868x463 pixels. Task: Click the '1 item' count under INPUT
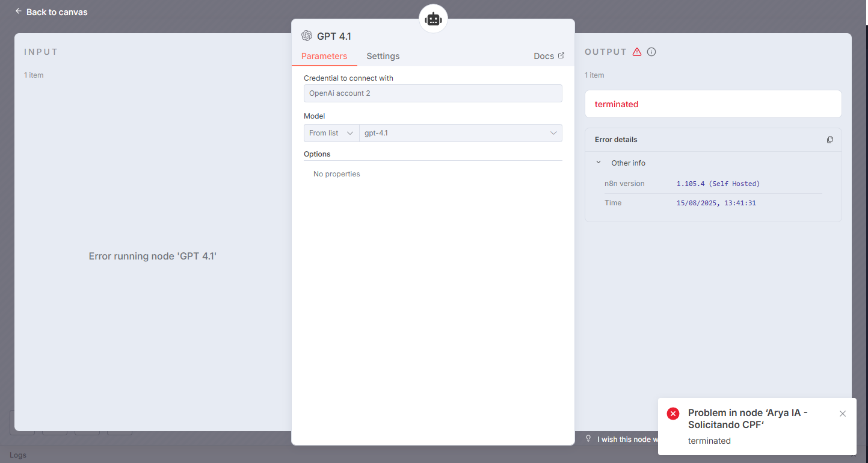click(34, 75)
